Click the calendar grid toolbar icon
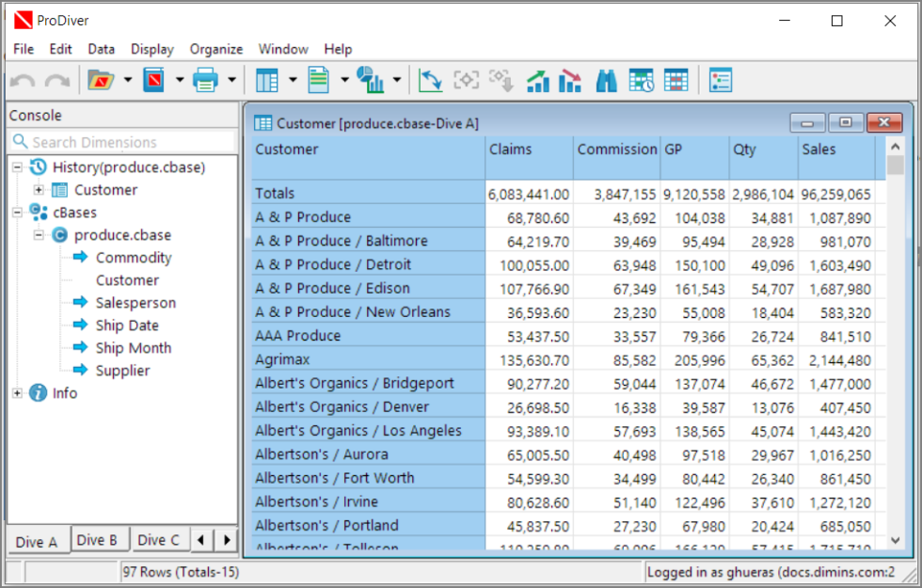The width and height of the screenshot is (922, 588). 676,81
